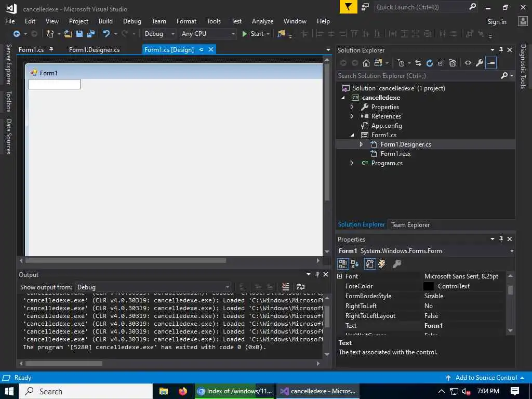Click the Collapse All icon in Solution Explorer
Screen dimensions: 532x399
[x=441, y=63]
